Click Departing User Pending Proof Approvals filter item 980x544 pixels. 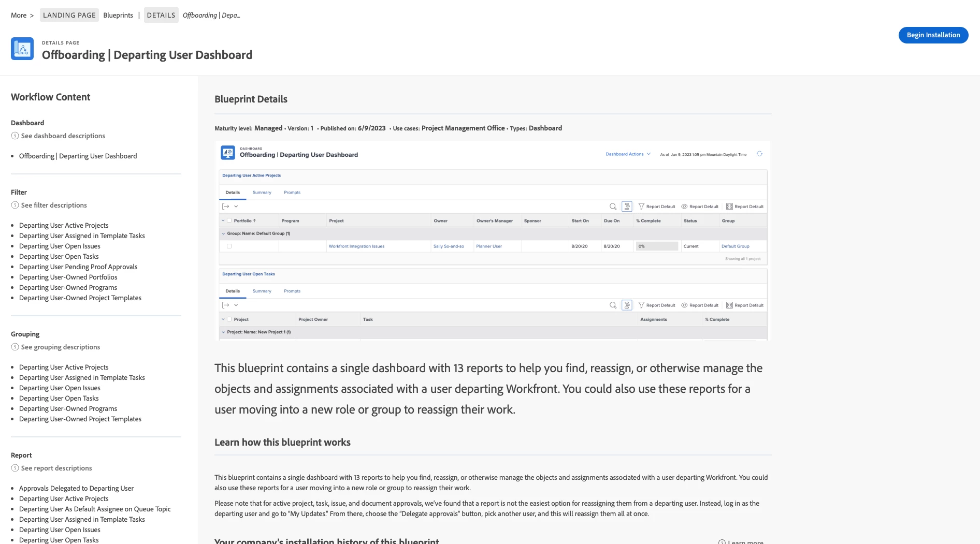coord(78,267)
